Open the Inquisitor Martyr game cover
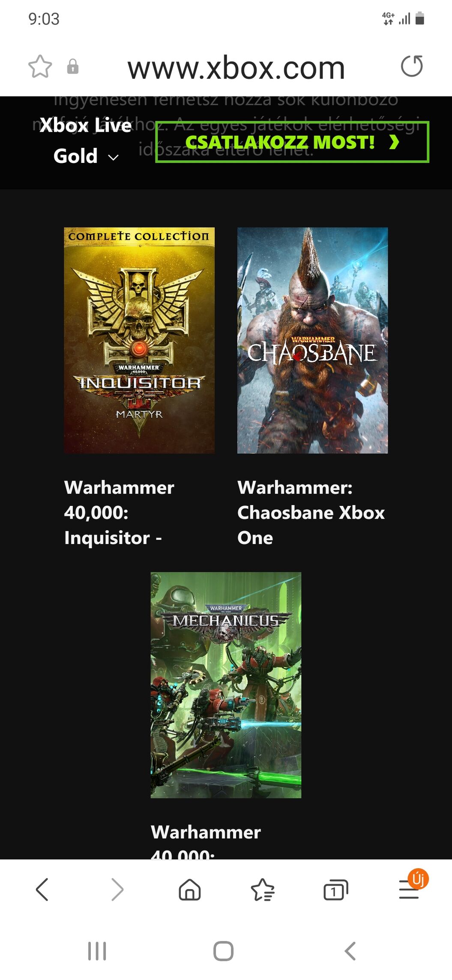The height and width of the screenshot is (980, 452). click(139, 340)
